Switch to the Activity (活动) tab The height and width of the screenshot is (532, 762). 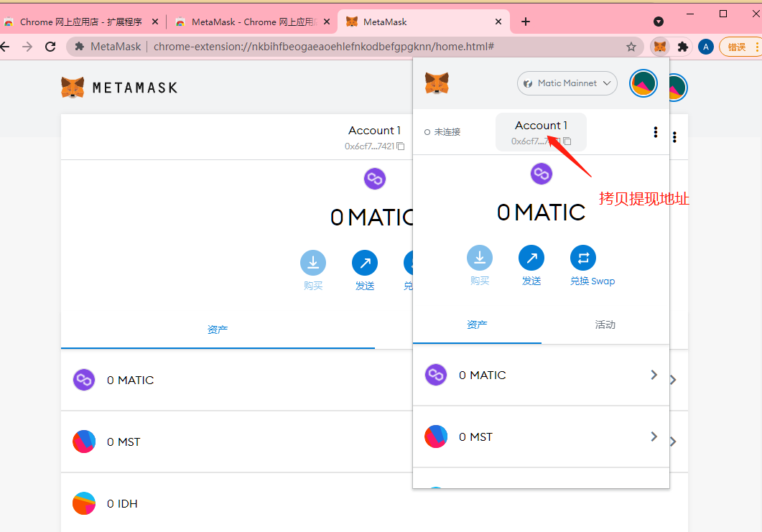pos(605,325)
